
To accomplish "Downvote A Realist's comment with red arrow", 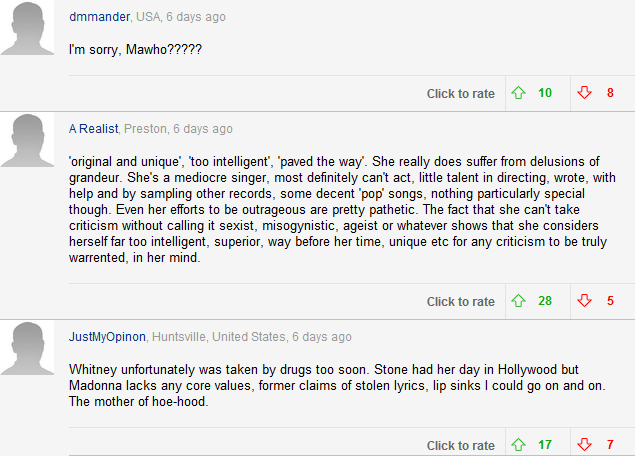I will coord(584,301).
